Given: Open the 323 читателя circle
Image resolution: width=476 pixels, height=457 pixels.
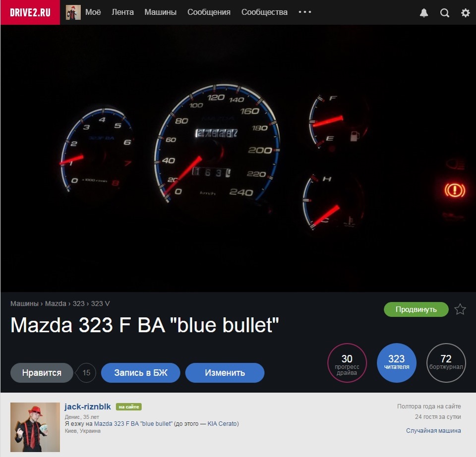Looking at the screenshot, I should 397,363.
